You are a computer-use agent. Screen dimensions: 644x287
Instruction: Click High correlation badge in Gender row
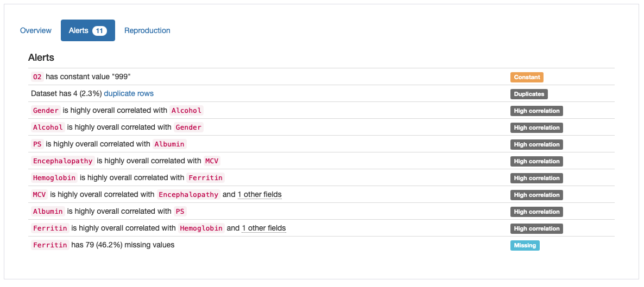[537, 111]
